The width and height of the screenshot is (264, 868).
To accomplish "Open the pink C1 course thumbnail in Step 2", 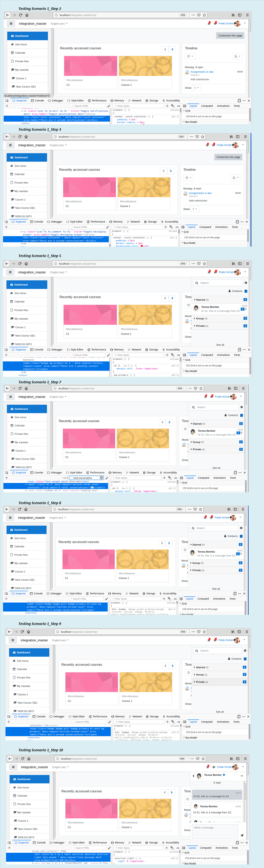I will (91, 66).
